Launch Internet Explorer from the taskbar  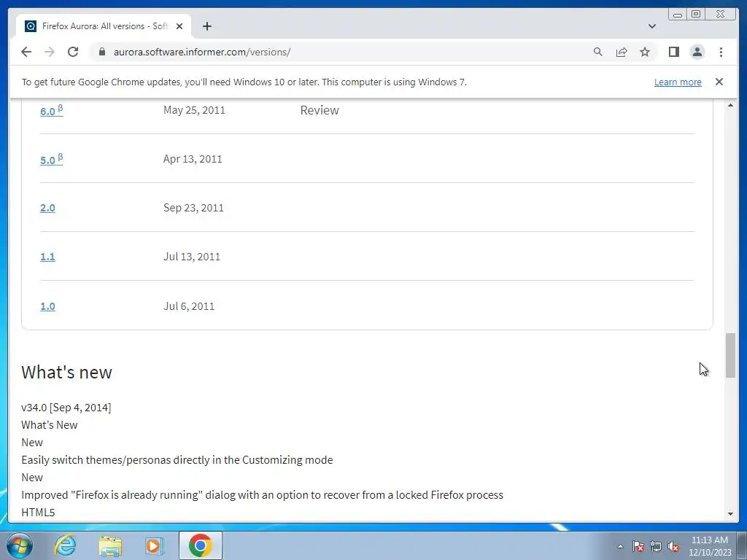[65, 545]
